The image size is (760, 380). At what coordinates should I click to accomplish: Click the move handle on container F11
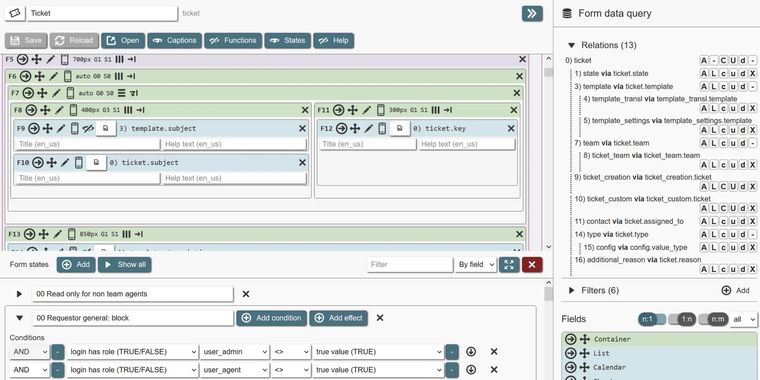[353, 110]
